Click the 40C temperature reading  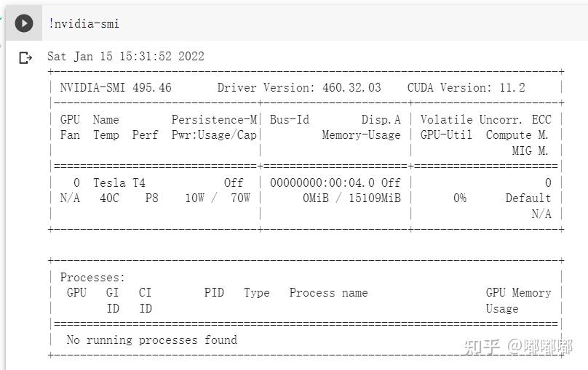coord(109,198)
